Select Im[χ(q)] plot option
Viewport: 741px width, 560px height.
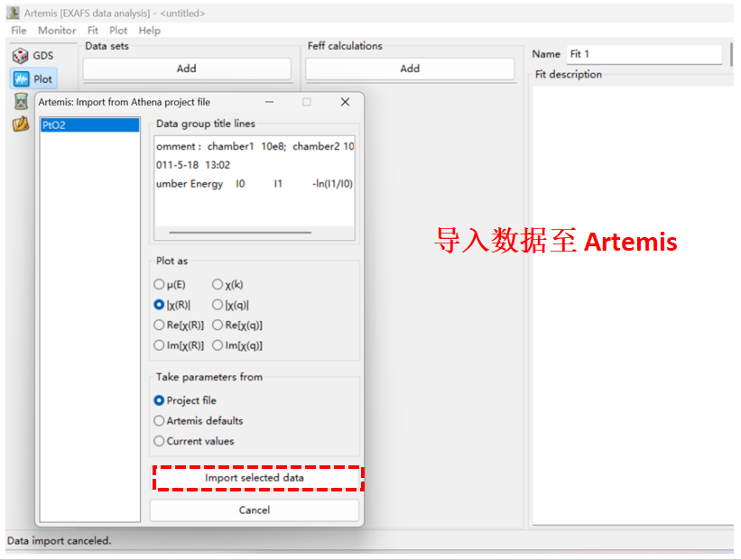pyautogui.click(x=237, y=345)
